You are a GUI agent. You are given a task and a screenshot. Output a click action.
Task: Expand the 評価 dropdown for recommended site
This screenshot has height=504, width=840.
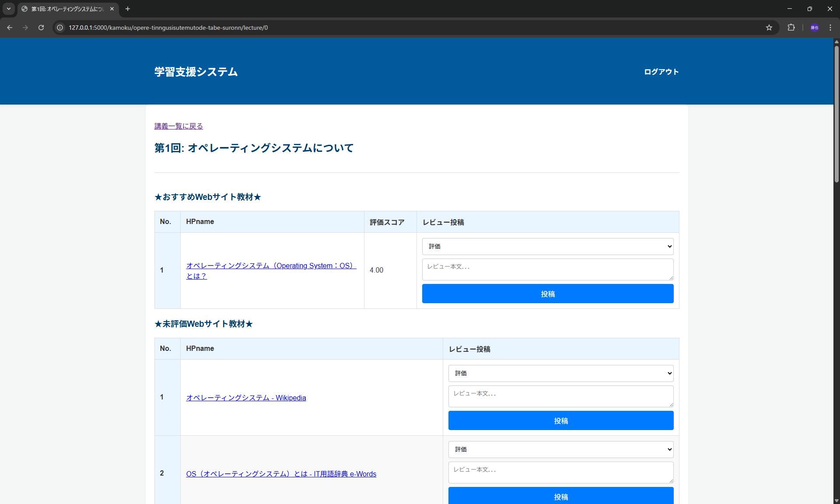[x=547, y=246]
